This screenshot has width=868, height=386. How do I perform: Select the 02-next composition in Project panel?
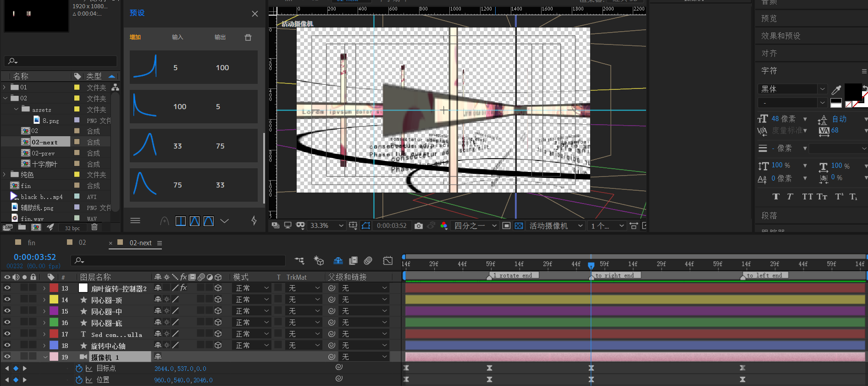[x=44, y=142]
